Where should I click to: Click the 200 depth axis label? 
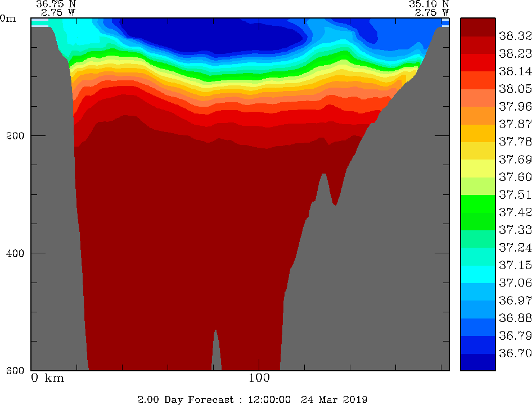(15, 136)
